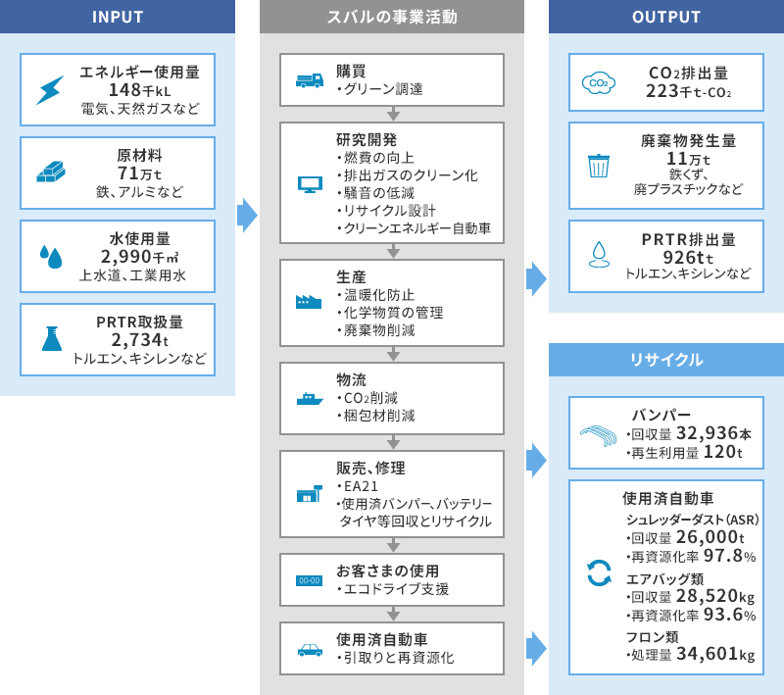Select the circular recycle arrows icon

coord(599,573)
